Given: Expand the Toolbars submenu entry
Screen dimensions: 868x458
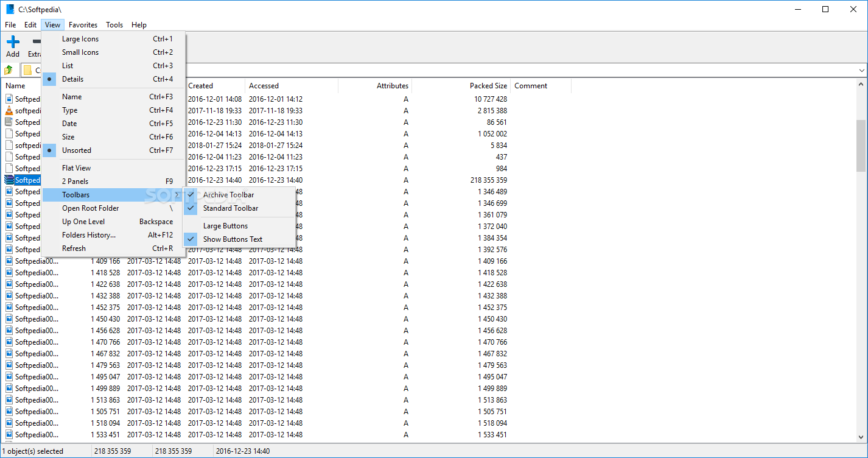Looking at the screenshot, I should (x=113, y=195).
